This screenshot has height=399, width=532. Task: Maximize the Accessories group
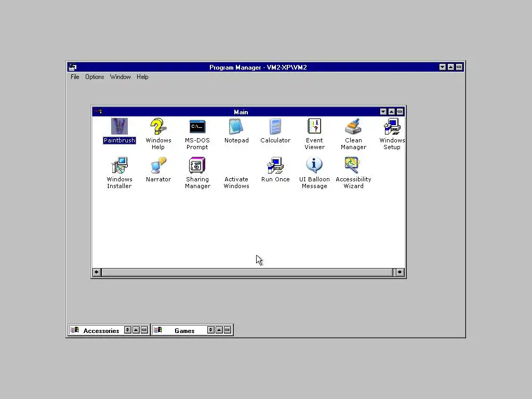pos(136,330)
